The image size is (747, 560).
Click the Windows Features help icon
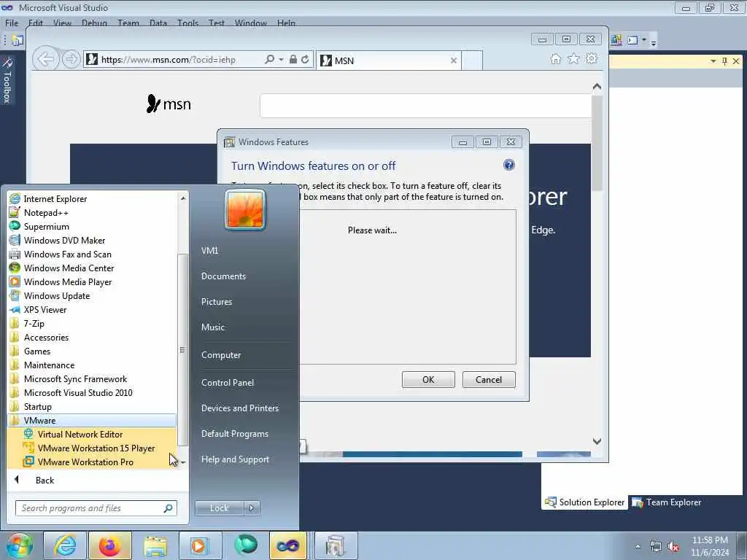pyautogui.click(x=508, y=165)
